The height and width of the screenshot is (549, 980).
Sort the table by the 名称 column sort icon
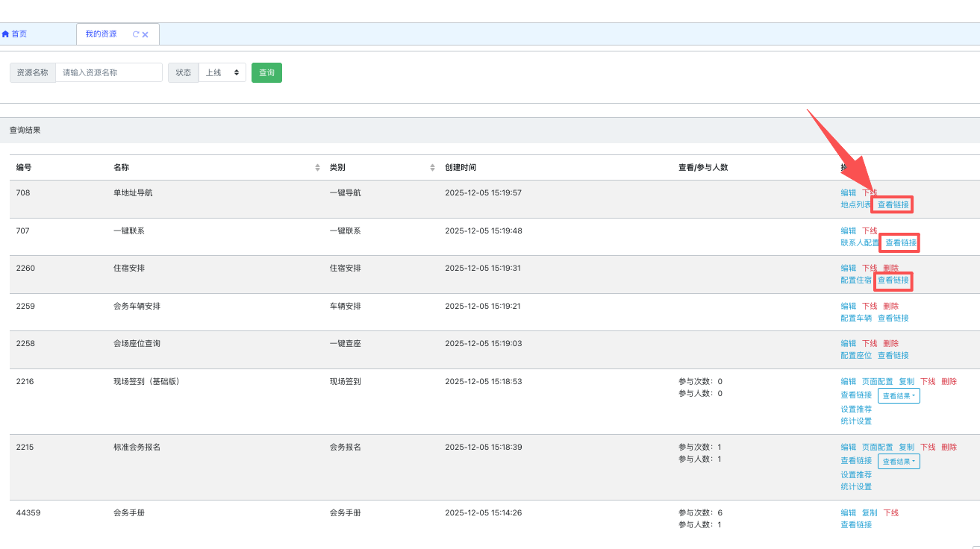318,168
